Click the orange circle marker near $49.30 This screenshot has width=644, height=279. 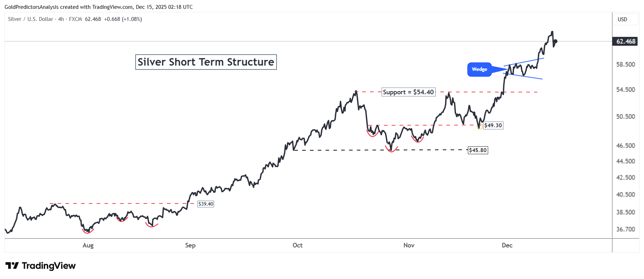(x=480, y=127)
